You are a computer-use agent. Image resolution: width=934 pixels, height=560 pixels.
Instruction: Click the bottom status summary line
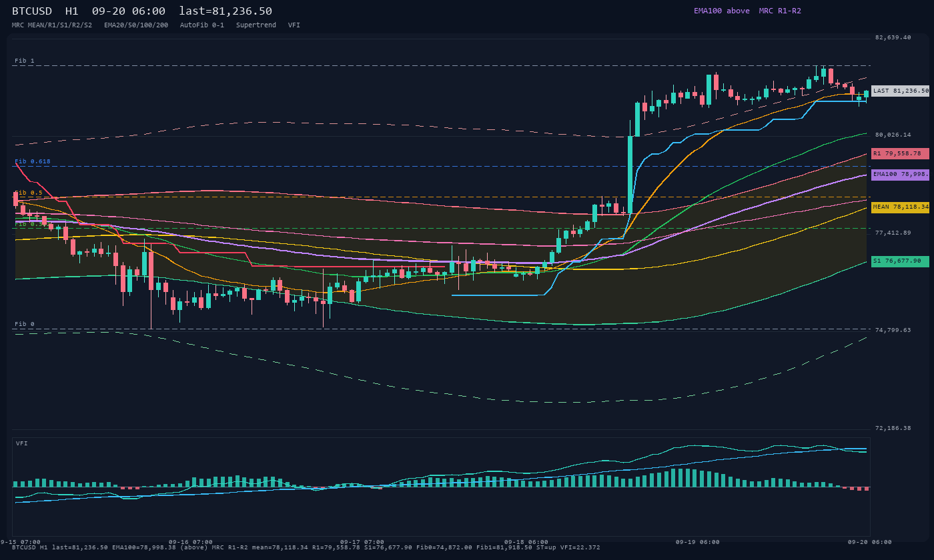306,547
